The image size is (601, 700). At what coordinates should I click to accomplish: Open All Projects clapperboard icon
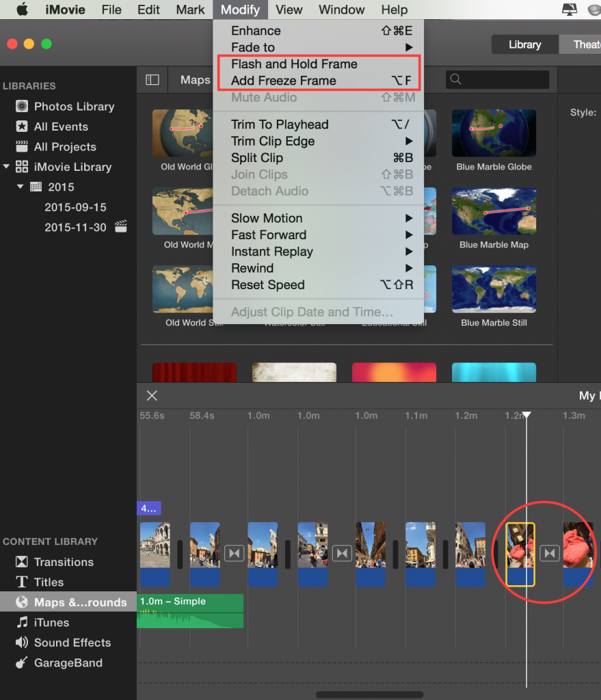(22, 147)
